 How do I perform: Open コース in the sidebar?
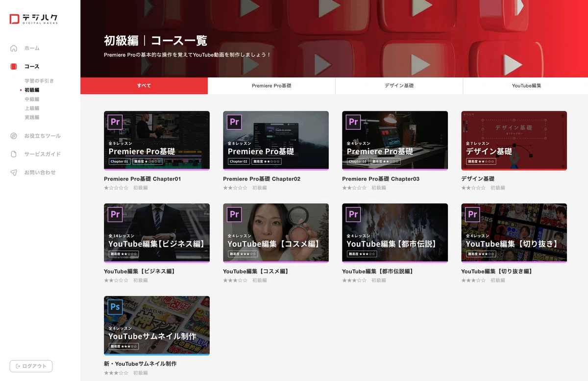click(32, 66)
